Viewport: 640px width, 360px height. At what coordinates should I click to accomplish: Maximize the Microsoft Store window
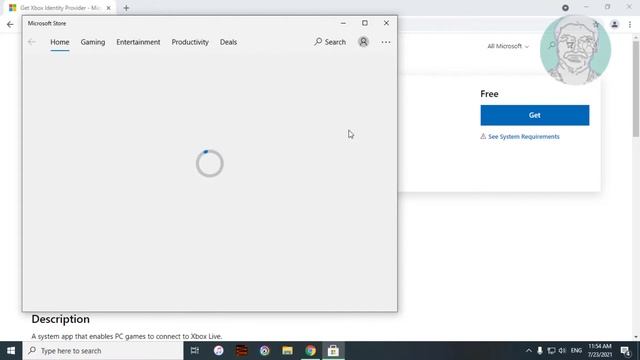365,23
